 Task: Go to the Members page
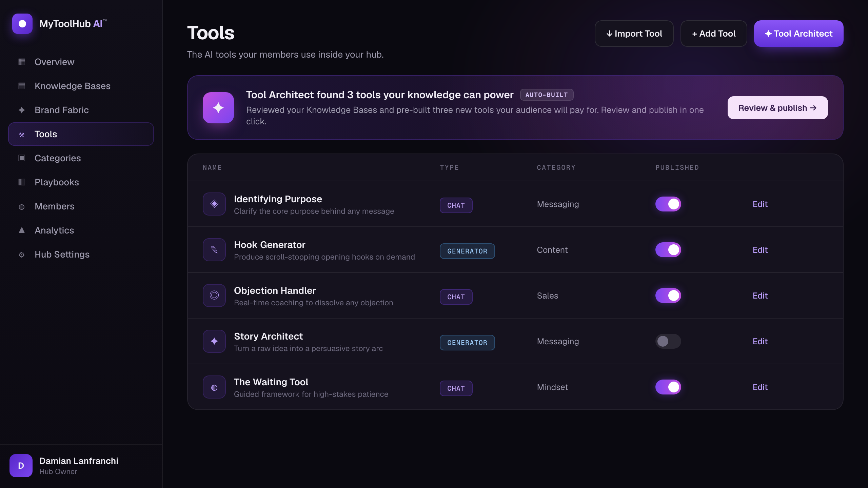coord(81,206)
